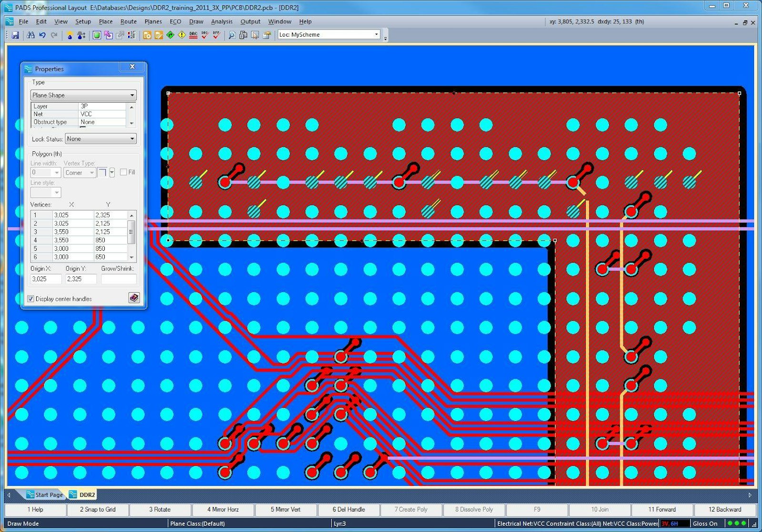Toggle the Display center handles checkbox
This screenshot has width=762, height=532.
30,298
